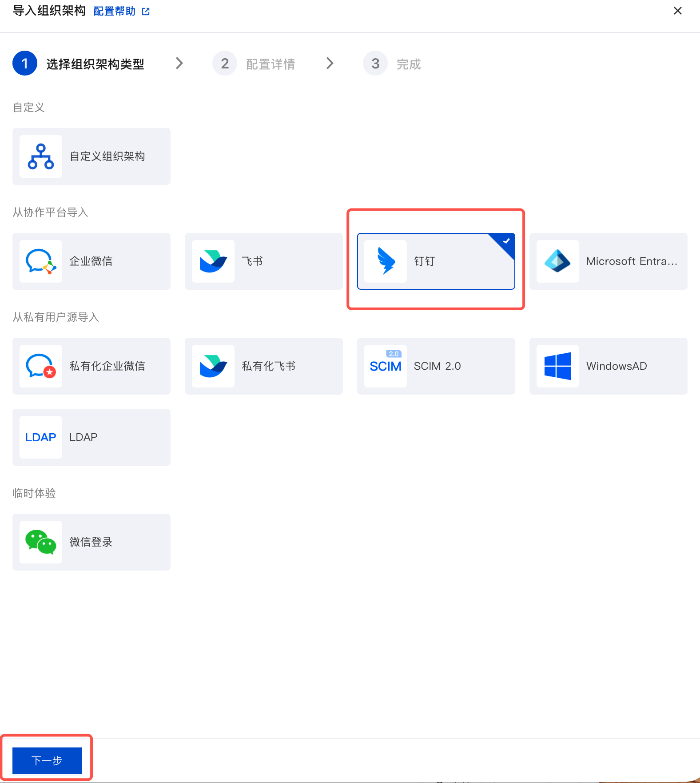This screenshot has width=700, height=783.
Task: Click the 钉钉 blue wing logo
Action: click(386, 261)
